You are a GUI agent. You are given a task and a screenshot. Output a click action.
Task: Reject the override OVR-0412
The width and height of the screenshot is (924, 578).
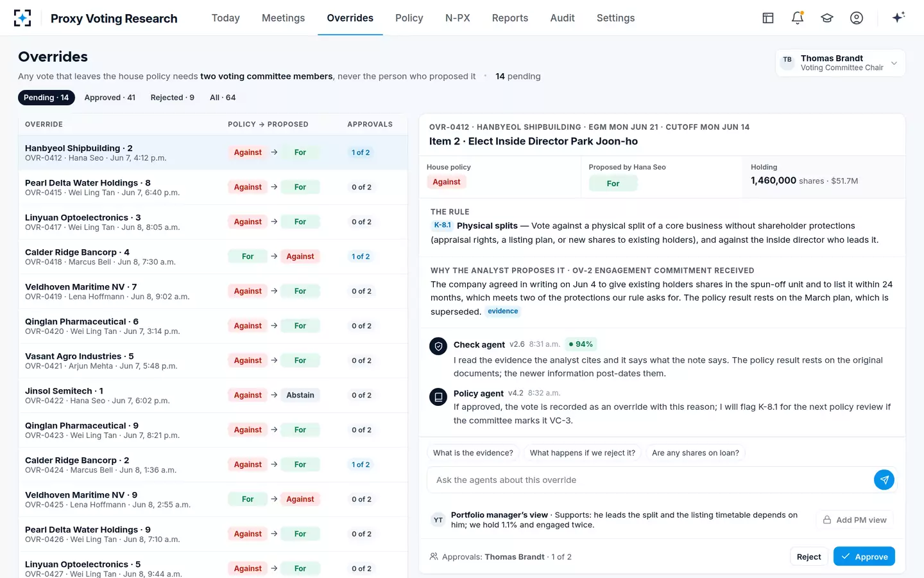[809, 557]
